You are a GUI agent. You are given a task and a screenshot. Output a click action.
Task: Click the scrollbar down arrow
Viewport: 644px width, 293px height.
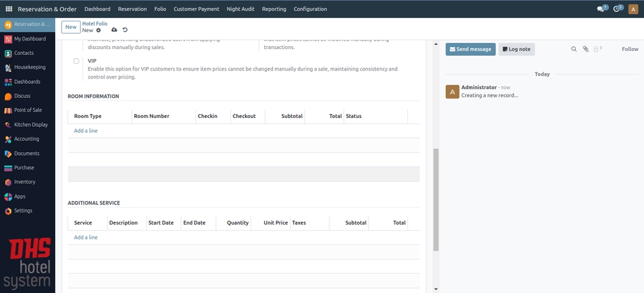tap(436, 289)
